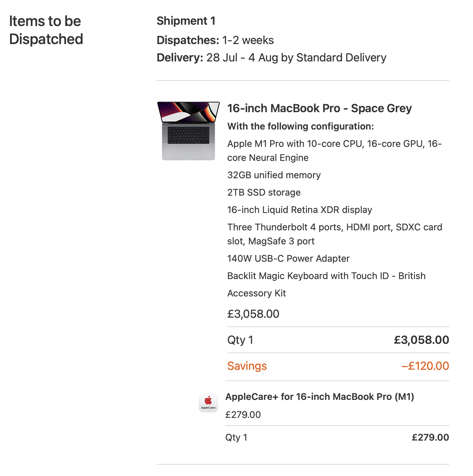Click the With the following configuration heading

point(301,126)
